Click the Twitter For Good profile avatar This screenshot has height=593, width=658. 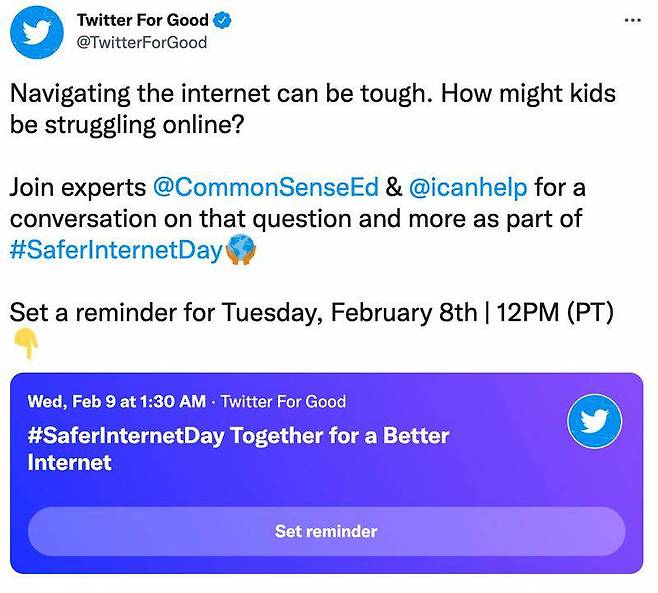[36, 31]
